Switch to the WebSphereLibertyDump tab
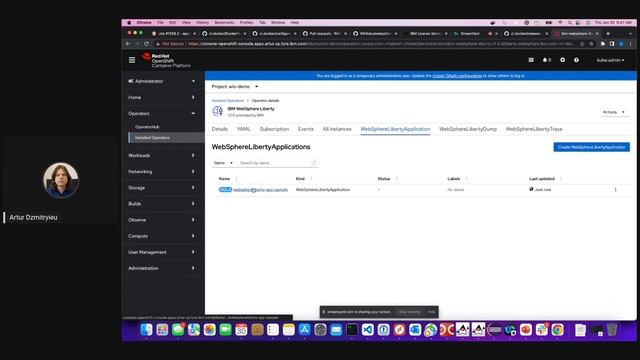Screen dimensions: 640x360 [468, 129]
